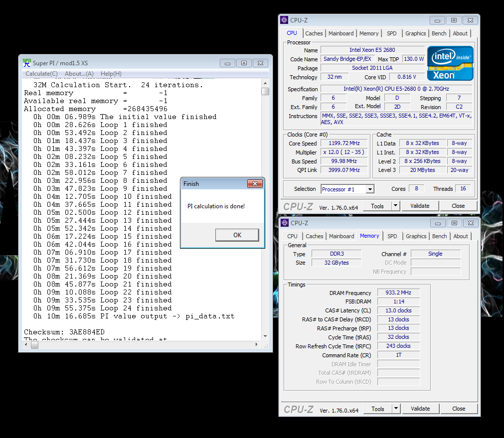This screenshot has width=504, height=438.
Task: Click Close button in bottom CPU-Z window
Action: coord(459,409)
